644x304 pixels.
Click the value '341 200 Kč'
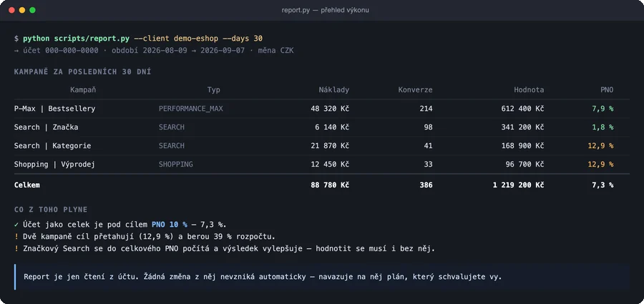click(x=523, y=127)
